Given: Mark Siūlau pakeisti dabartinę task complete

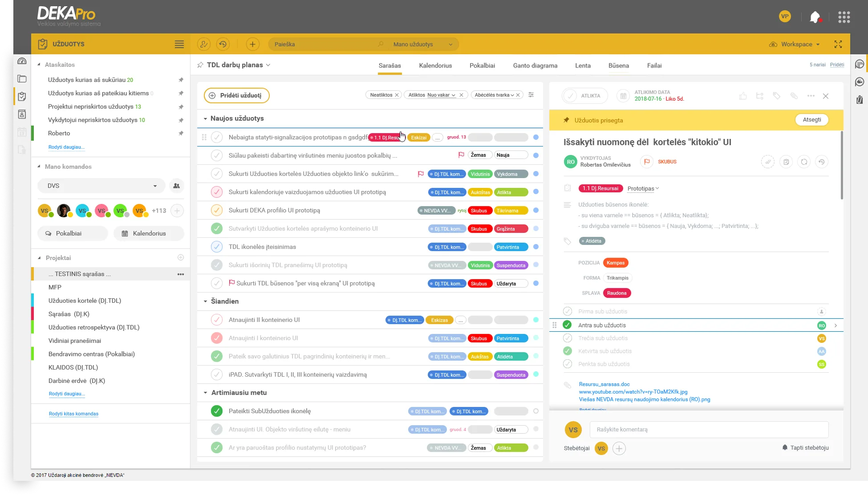Looking at the screenshot, I should [x=217, y=155].
